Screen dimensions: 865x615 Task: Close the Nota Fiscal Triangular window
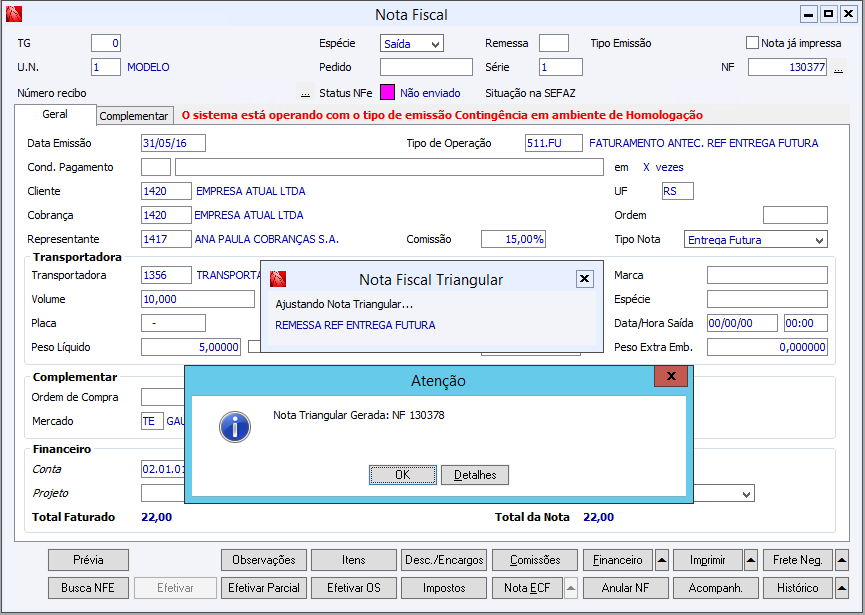coord(584,279)
